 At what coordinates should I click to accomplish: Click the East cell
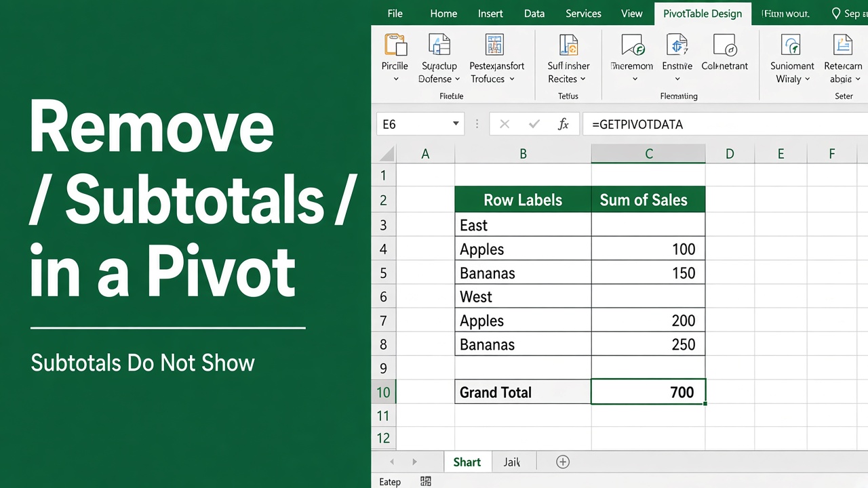pos(523,225)
